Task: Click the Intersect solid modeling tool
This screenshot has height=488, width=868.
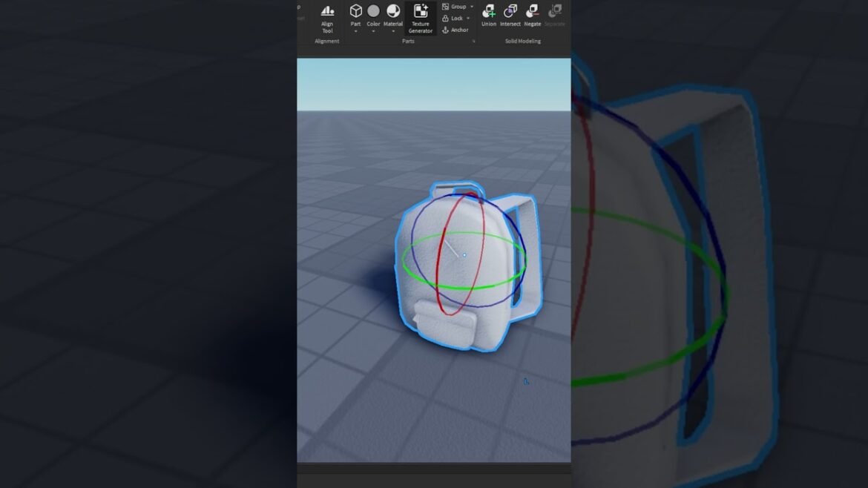Action: pos(510,15)
